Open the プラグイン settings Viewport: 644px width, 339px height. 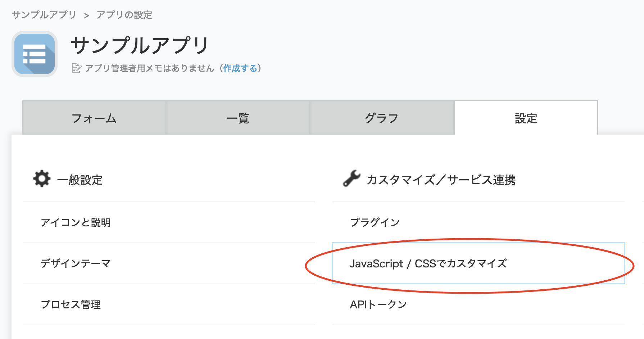(x=375, y=223)
